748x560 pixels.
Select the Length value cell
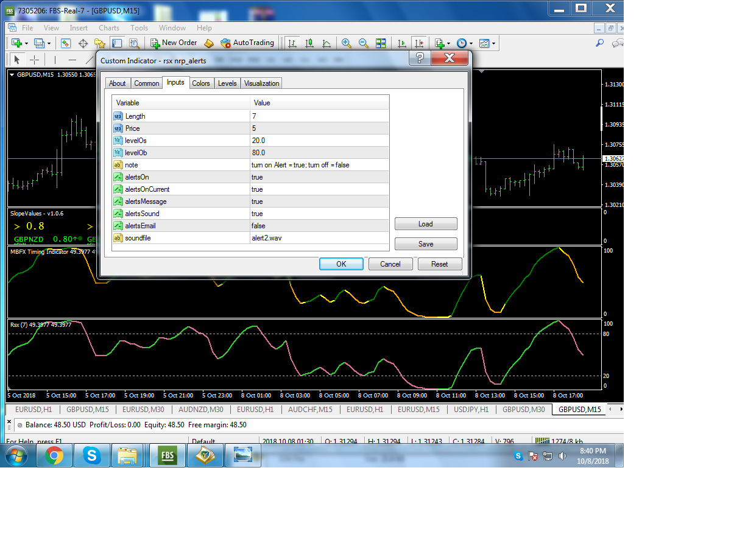coord(319,116)
